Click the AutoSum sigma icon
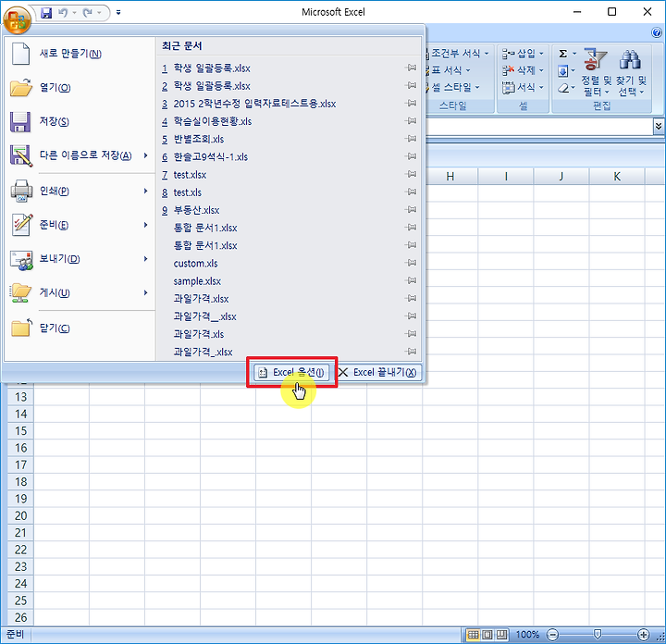Image resolution: width=666 pixels, height=644 pixels. [x=562, y=54]
